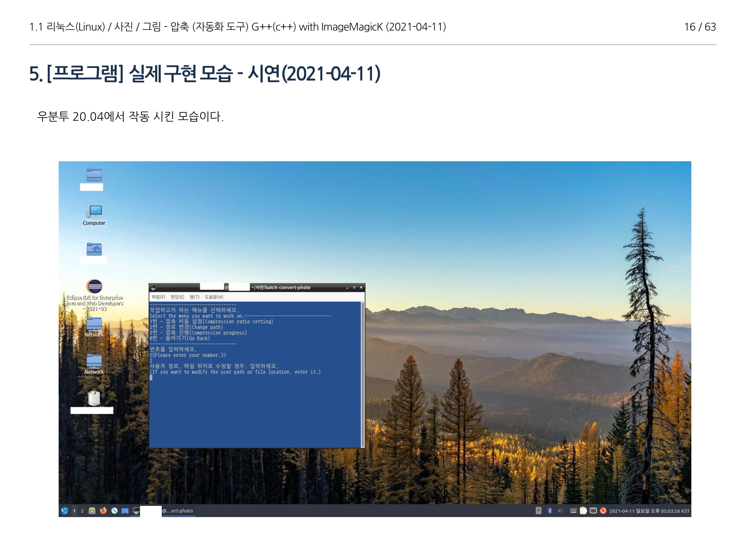
Task: Open the Computer desktop icon
Action: tap(94, 212)
